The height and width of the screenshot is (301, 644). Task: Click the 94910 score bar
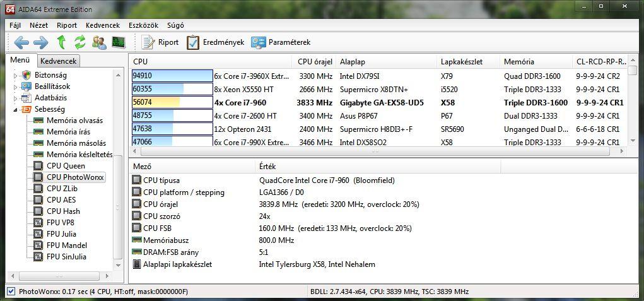click(172, 76)
